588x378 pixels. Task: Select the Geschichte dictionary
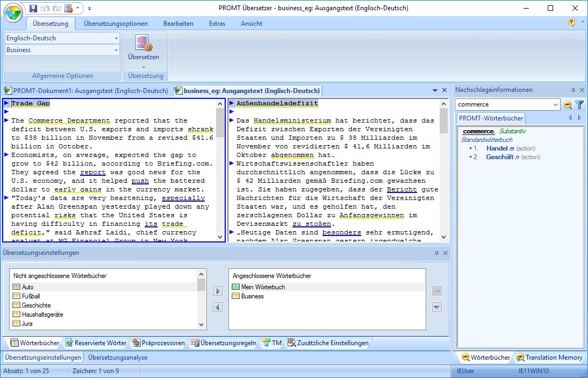(x=104, y=305)
